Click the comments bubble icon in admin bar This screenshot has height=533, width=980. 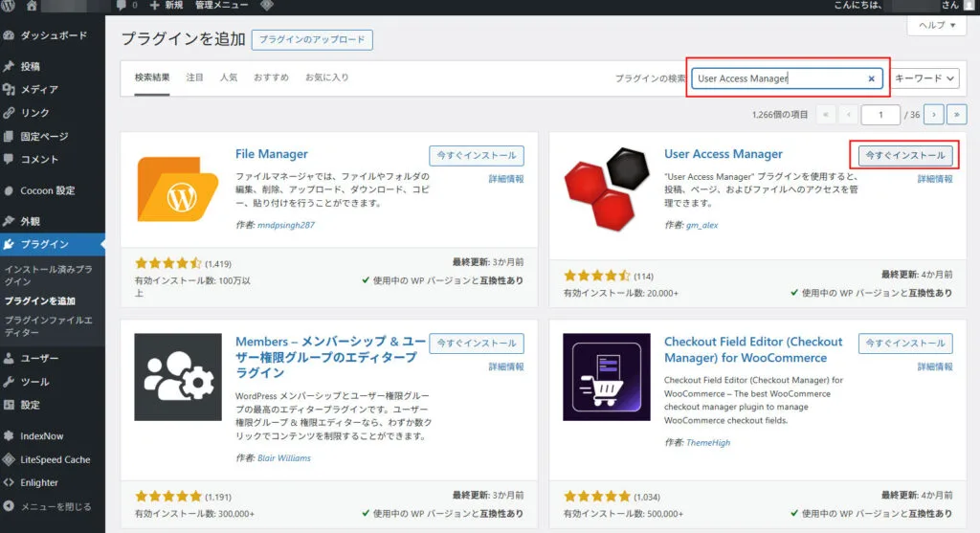121,6
